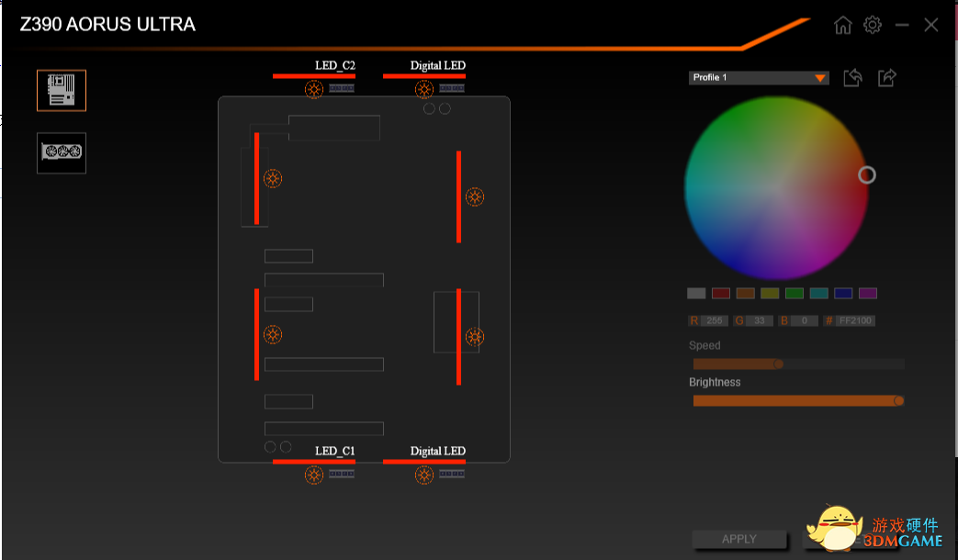Import a lighting profile
Screen dimensions: 958x560
tap(853, 77)
